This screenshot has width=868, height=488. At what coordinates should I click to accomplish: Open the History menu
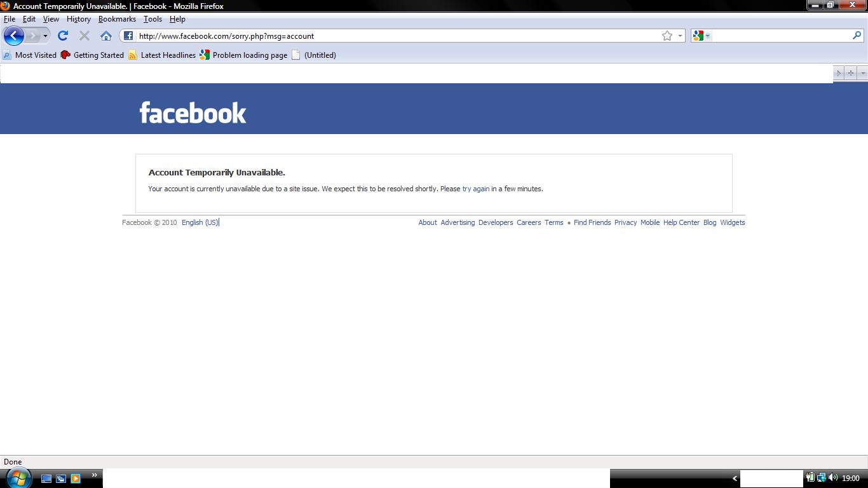79,19
